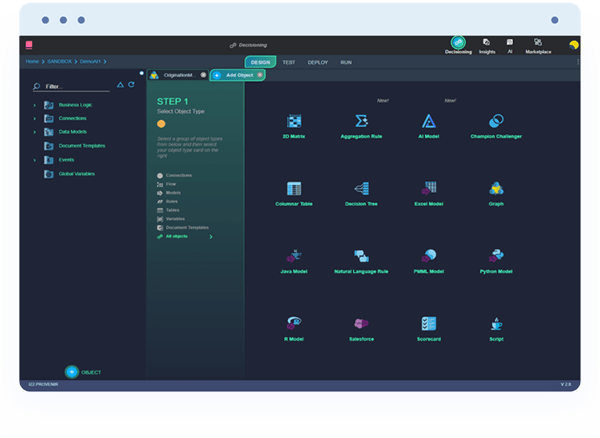Pick the Scorecard object icon
Viewport: 600px width, 438px height.
coord(429,324)
